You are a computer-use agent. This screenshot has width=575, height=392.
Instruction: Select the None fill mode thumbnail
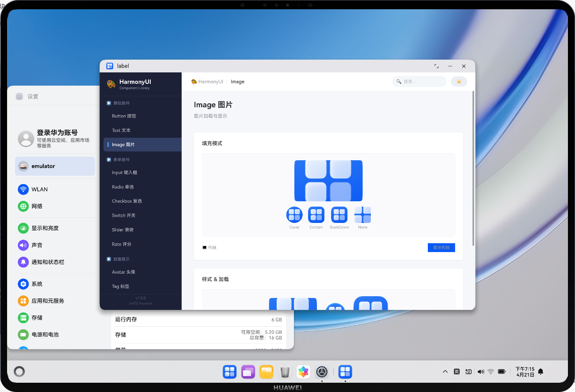(362, 215)
